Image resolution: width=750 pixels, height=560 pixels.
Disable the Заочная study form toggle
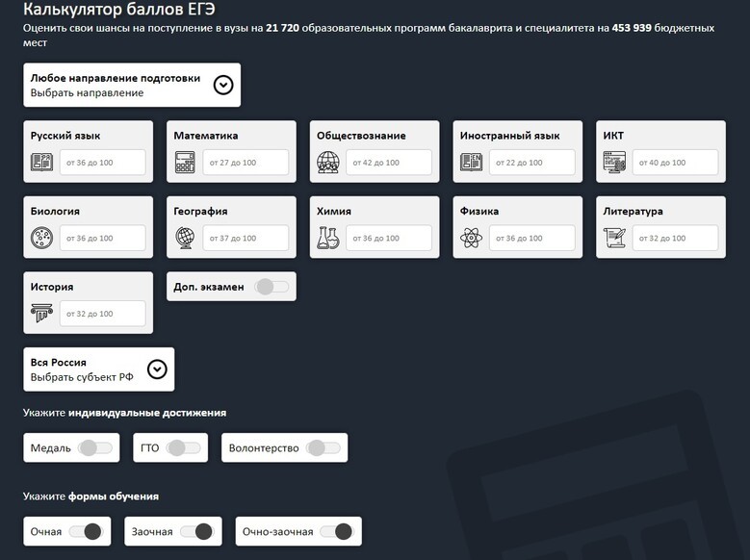[197, 531]
